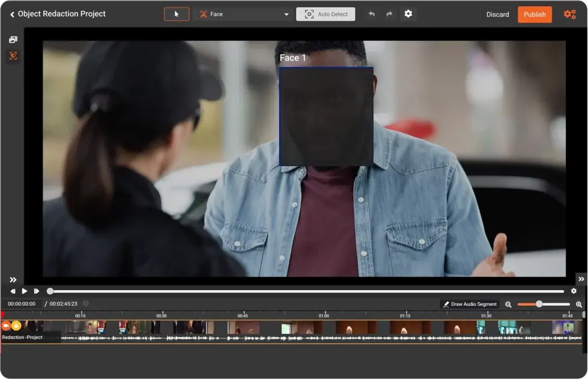Go back from Object Redaction Project
The width and height of the screenshot is (588, 379).
(12, 14)
